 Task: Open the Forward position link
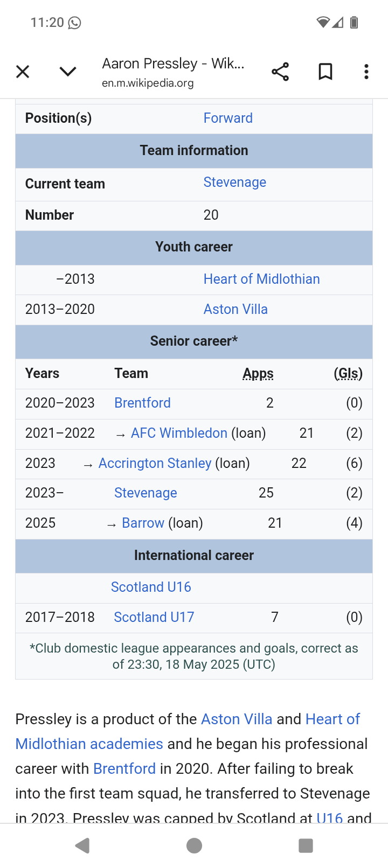coord(228,118)
